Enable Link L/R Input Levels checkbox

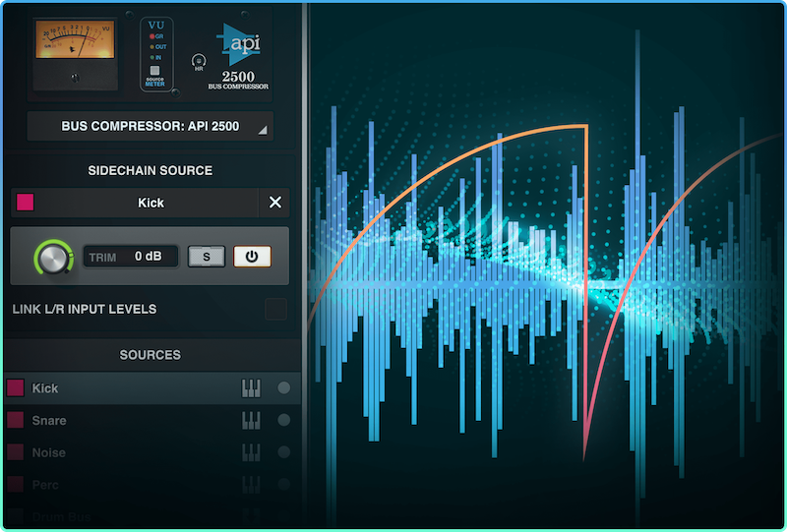[x=275, y=310]
